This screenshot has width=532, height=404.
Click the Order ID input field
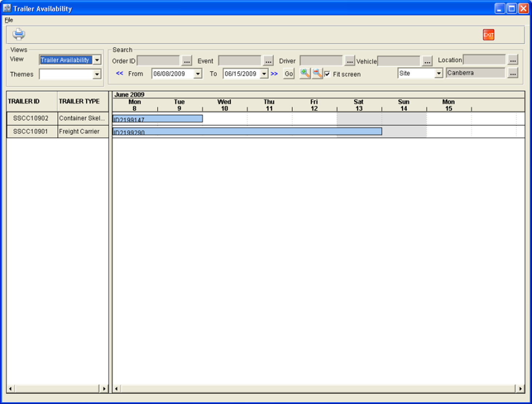158,61
